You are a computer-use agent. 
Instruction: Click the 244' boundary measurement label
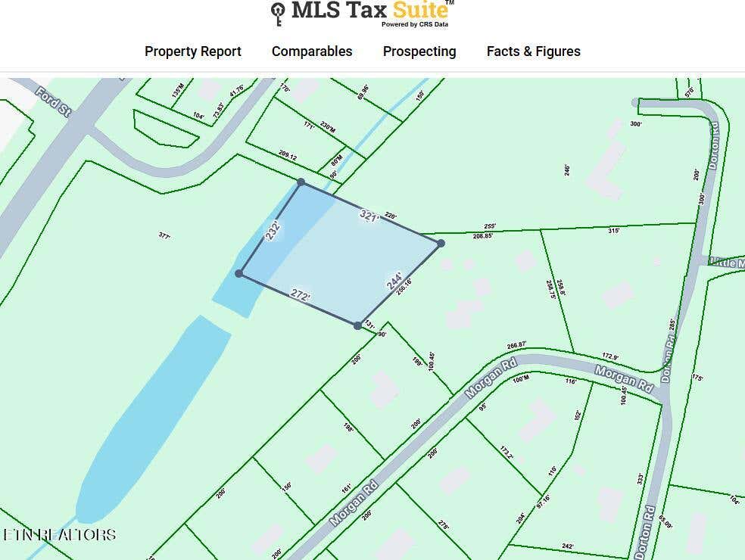click(394, 280)
